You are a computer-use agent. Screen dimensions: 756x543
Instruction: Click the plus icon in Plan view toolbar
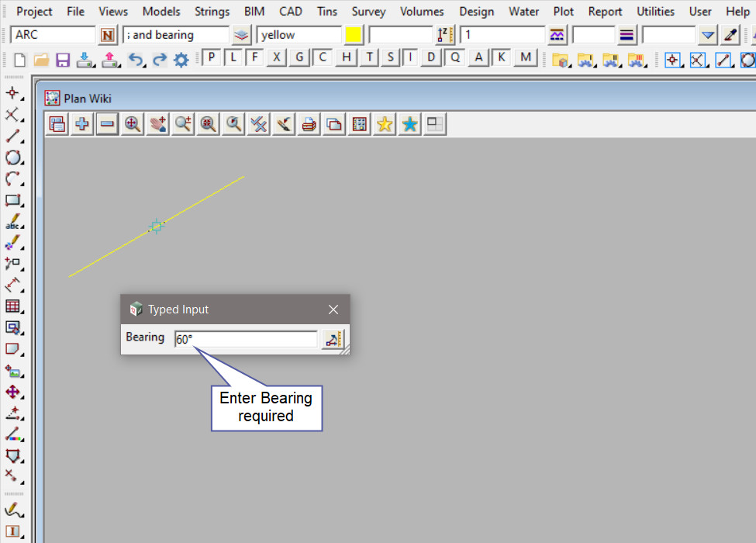click(x=81, y=124)
